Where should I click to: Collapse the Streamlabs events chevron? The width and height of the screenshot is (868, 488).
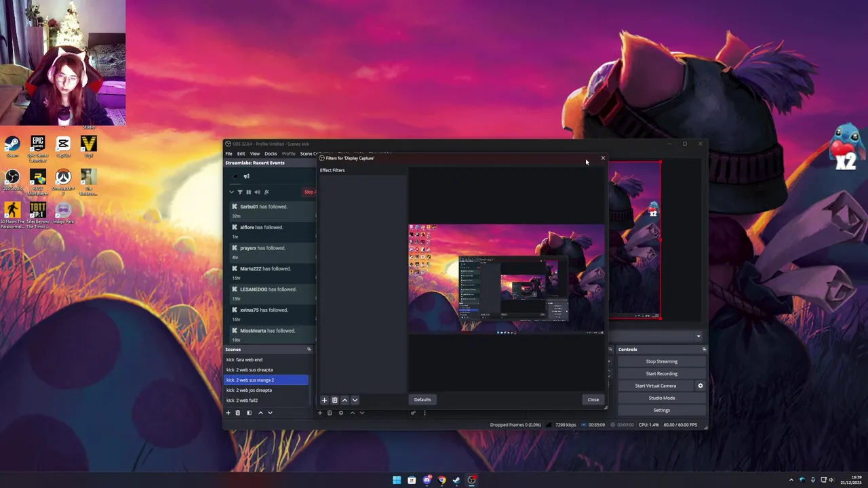tap(231, 192)
